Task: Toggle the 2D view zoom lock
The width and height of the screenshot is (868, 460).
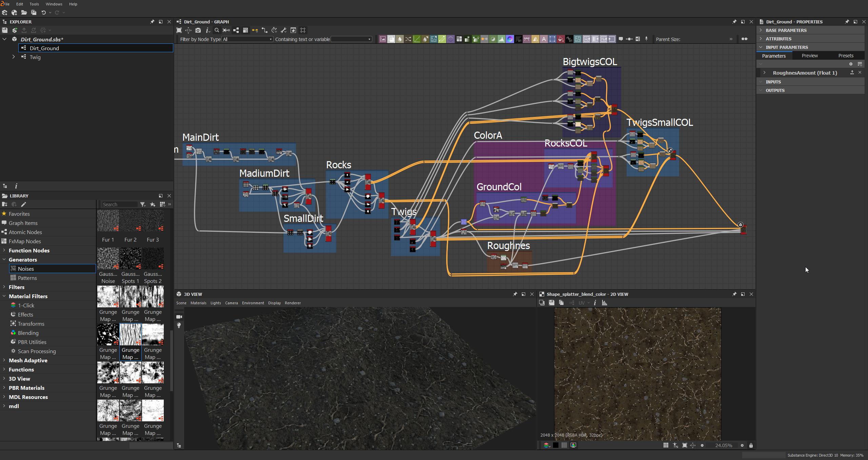Action: 751,445
